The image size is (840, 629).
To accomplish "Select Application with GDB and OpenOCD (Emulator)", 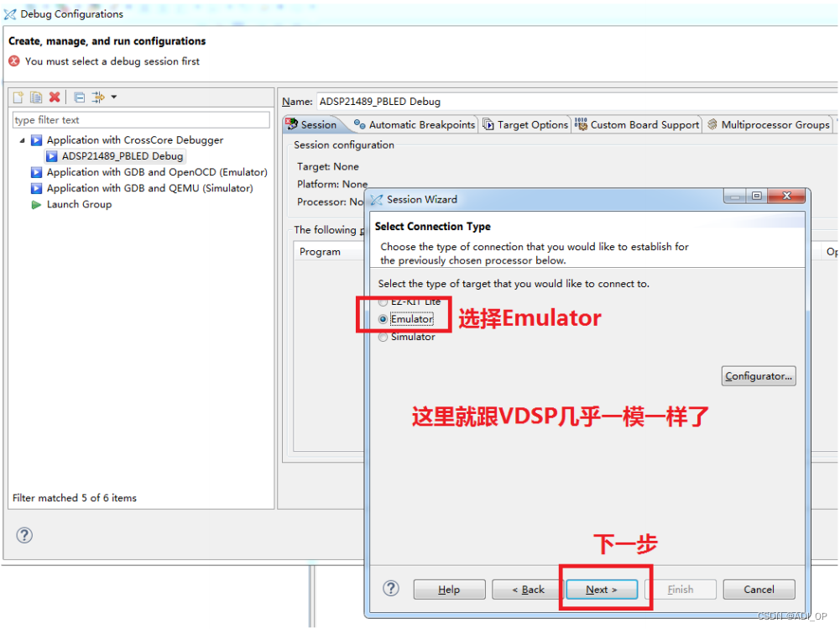I will point(156,172).
